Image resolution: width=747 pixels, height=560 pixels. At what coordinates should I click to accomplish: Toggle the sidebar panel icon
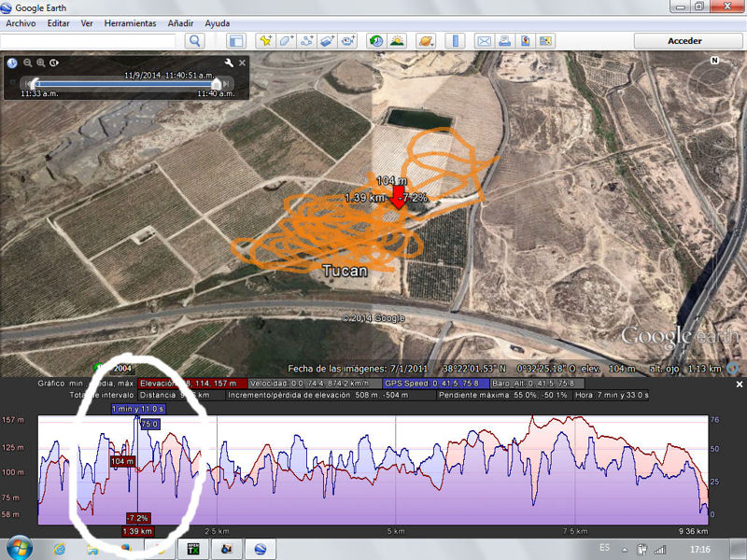236,41
